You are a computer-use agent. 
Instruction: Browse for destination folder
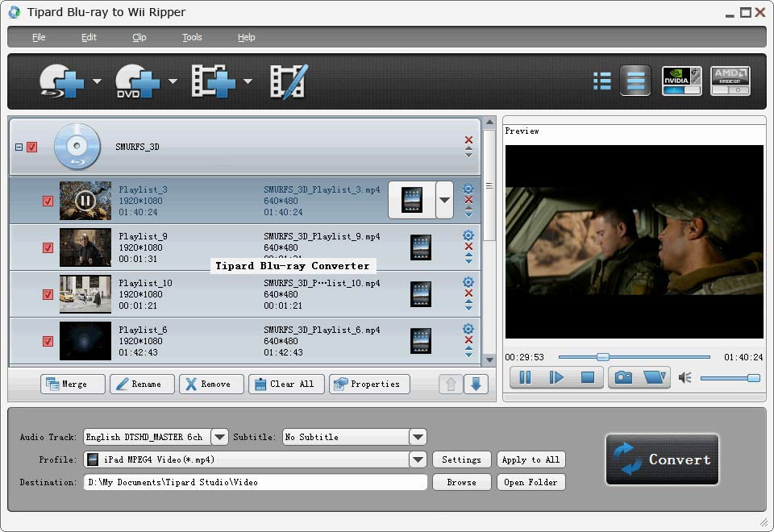click(x=461, y=482)
